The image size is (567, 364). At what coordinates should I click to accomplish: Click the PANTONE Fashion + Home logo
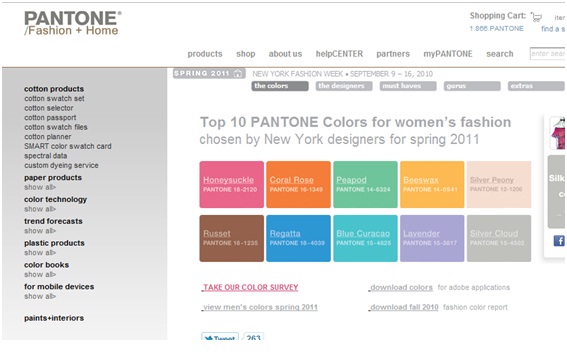(73, 23)
